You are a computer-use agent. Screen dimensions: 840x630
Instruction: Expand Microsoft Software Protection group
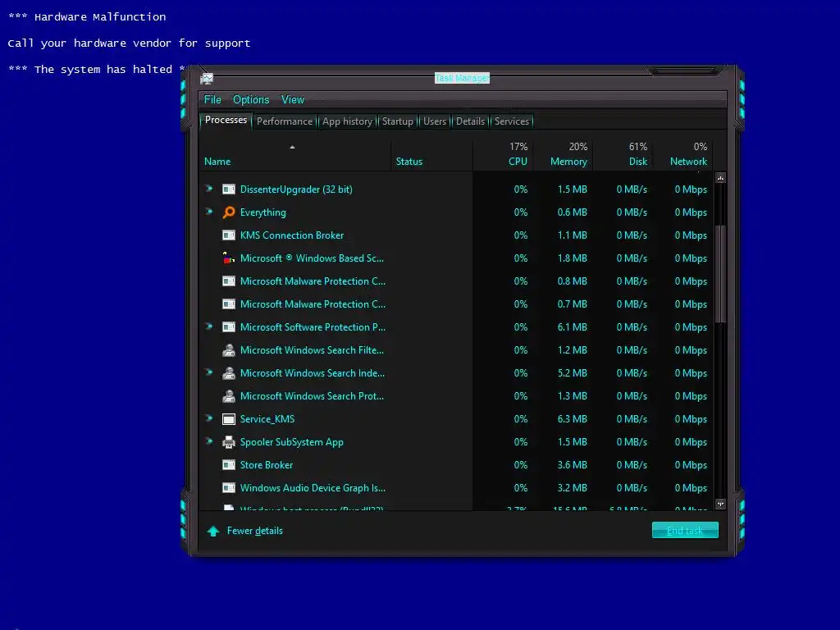tap(209, 326)
